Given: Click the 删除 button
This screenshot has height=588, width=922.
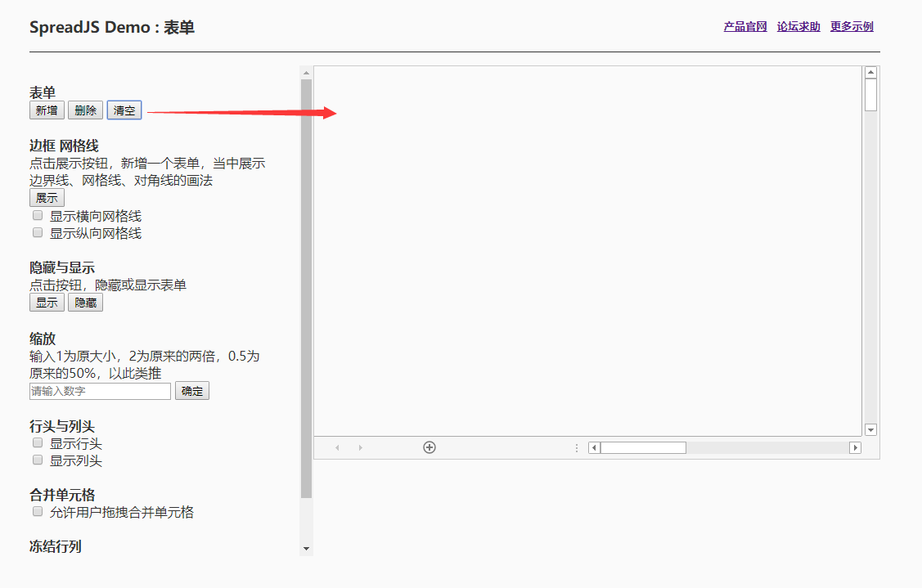Looking at the screenshot, I should (85, 110).
